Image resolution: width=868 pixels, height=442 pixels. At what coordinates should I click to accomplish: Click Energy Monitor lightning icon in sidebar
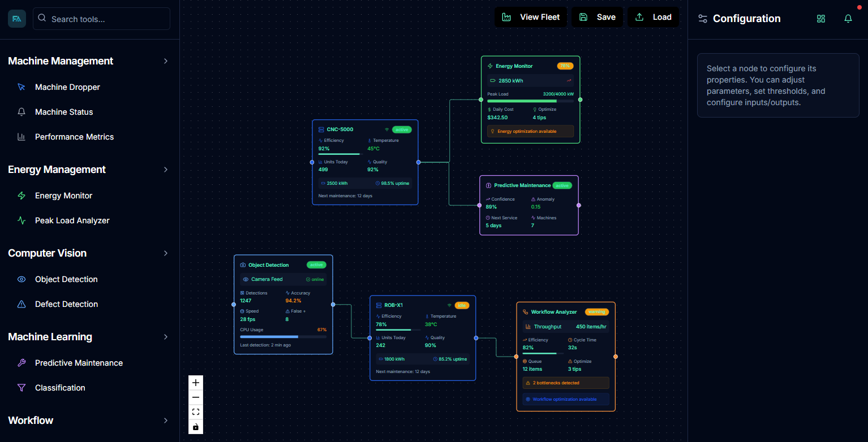(x=22, y=196)
